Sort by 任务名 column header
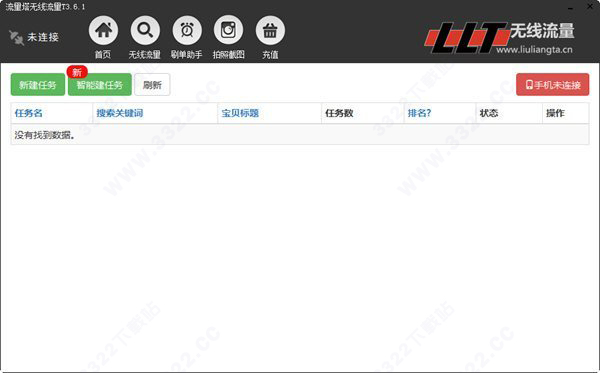 pos(28,113)
